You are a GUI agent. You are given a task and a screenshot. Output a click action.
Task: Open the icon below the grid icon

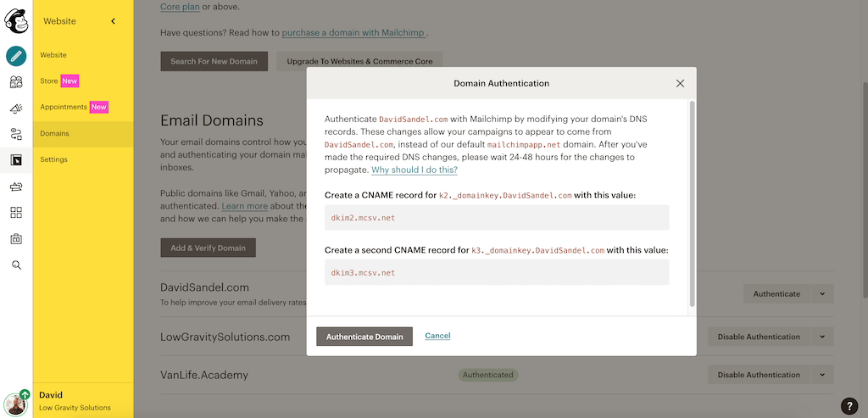(x=16, y=239)
